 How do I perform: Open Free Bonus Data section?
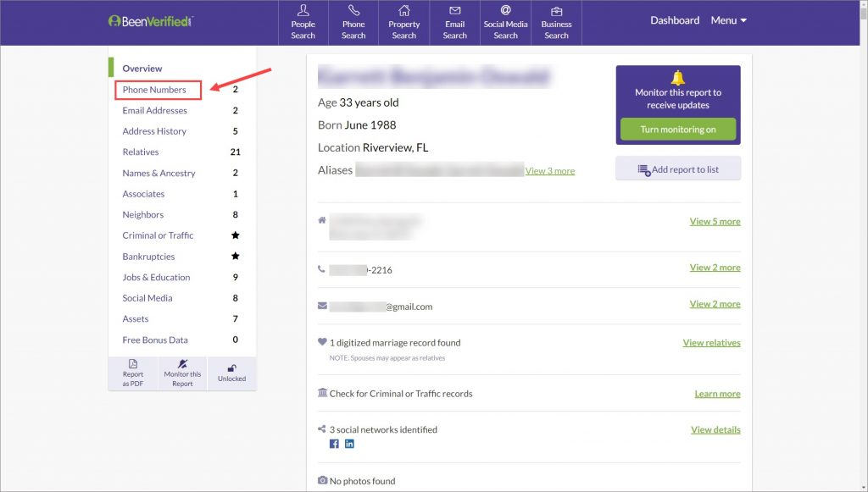click(x=155, y=340)
